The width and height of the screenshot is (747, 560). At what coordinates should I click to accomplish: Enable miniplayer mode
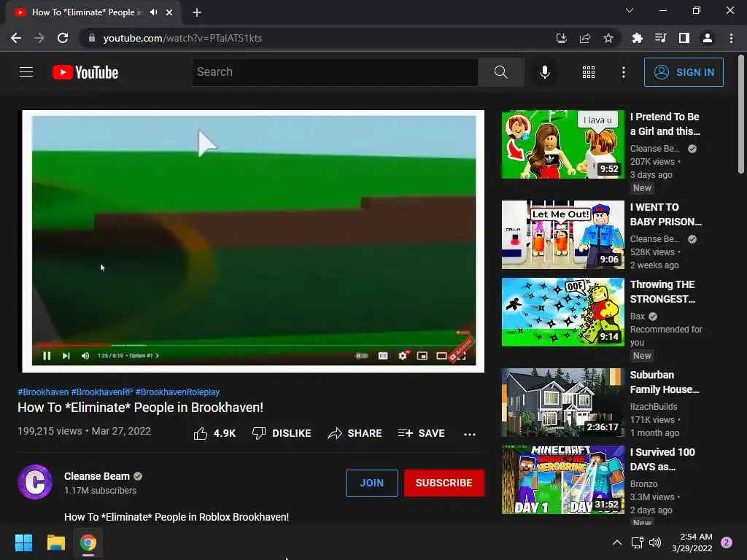tap(422, 356)
